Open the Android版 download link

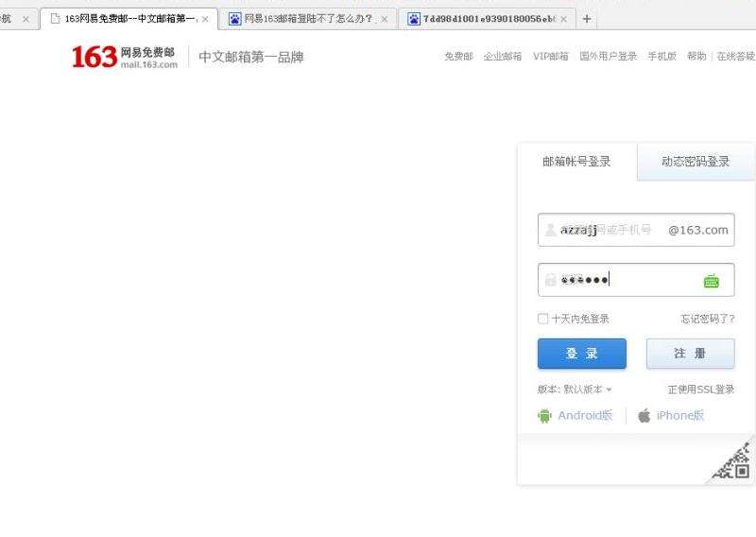(x=585, y=415)
